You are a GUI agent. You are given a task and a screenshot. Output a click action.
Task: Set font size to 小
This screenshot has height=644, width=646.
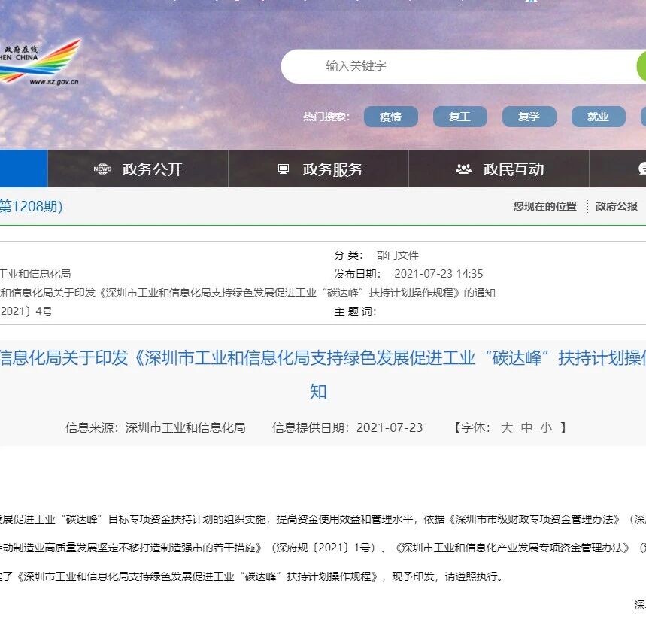click(546, 428)
